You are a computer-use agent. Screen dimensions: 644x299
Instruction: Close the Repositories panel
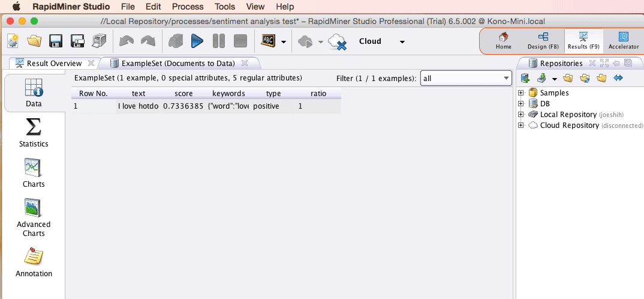click(x=592, y=63)
